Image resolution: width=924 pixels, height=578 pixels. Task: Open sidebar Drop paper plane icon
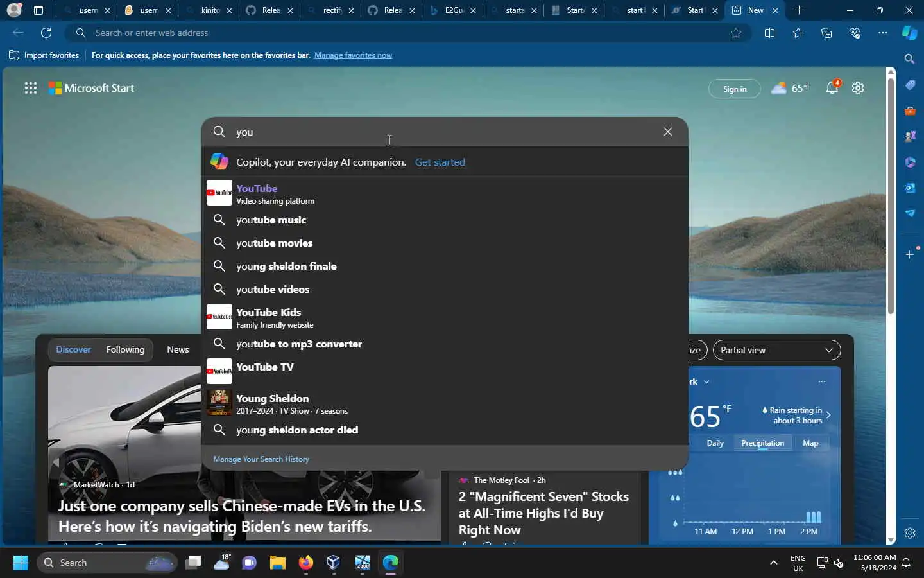[910, 213]
